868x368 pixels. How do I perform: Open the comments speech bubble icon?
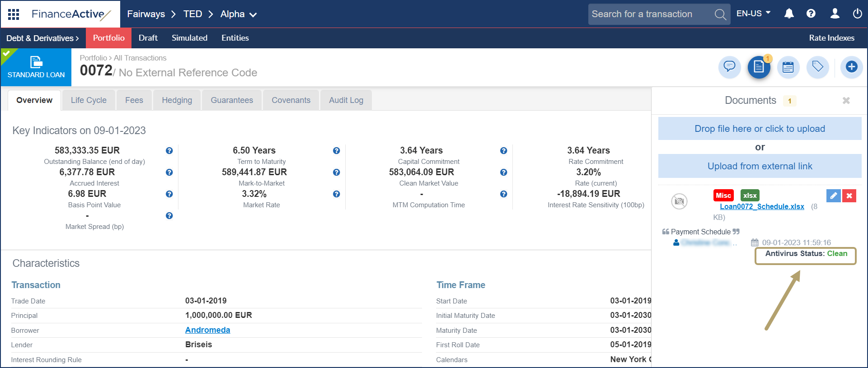point(729,67)
